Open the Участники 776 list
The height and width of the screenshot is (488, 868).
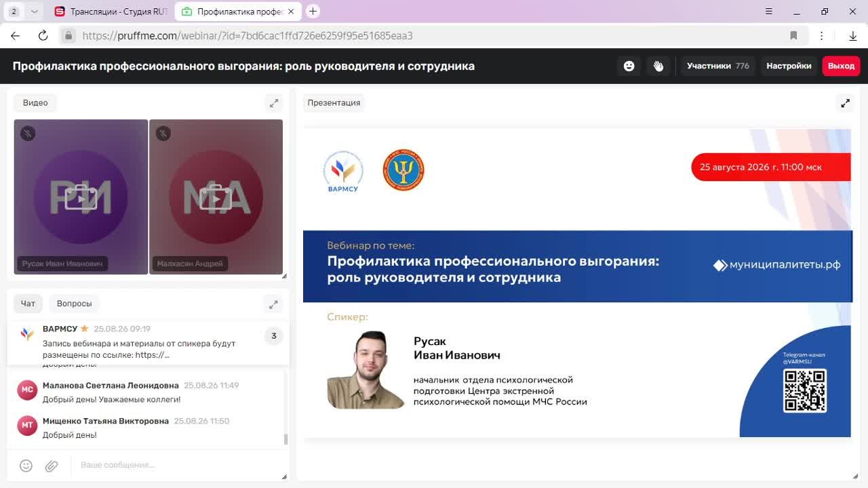[x=717, y=66]
